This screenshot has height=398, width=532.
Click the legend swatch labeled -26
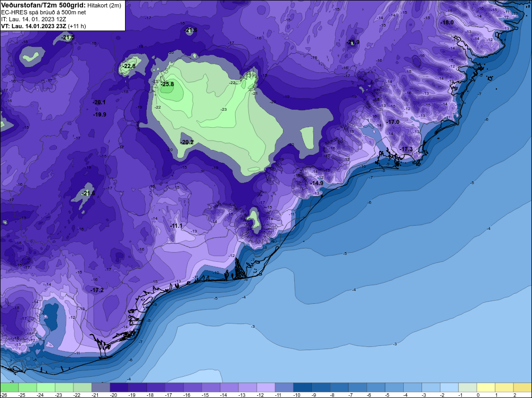[x=9, y=387]
